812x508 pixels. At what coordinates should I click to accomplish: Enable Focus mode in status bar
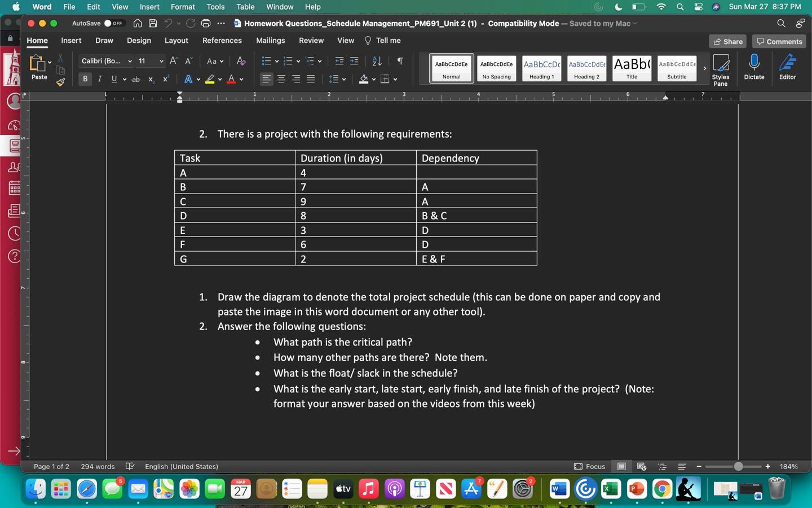(x=589, y=467)
